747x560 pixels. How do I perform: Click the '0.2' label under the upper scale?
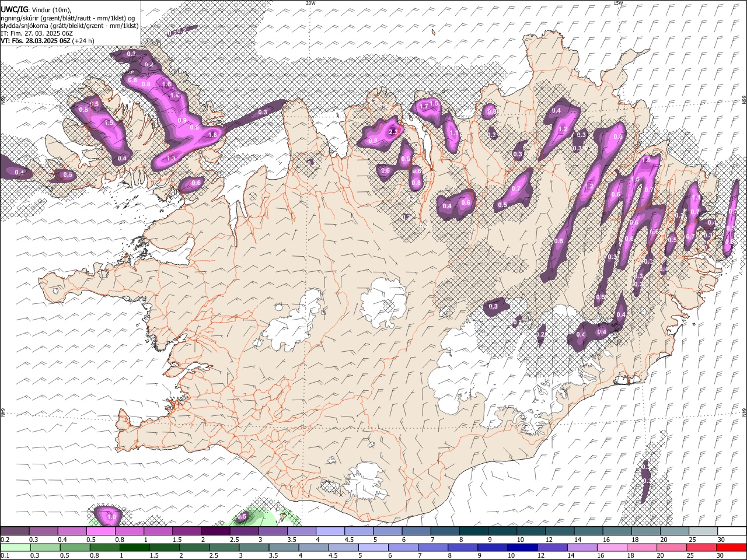click(x=4, y=540)
